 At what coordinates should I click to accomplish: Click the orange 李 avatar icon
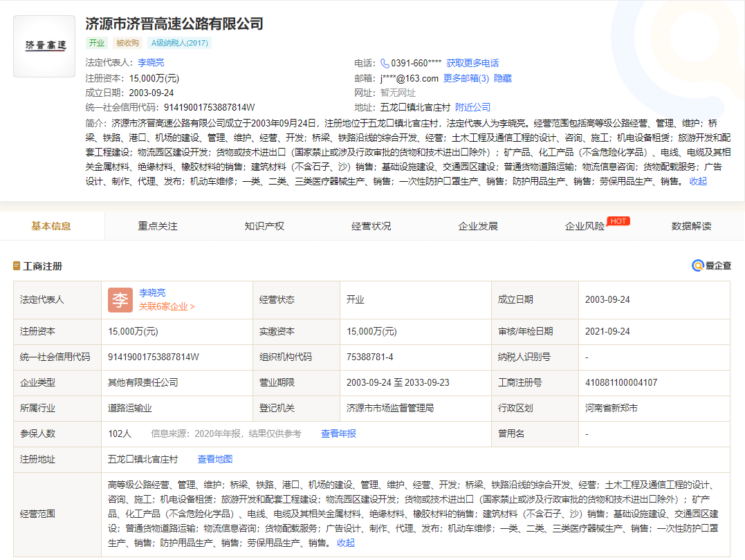(120, 299)
